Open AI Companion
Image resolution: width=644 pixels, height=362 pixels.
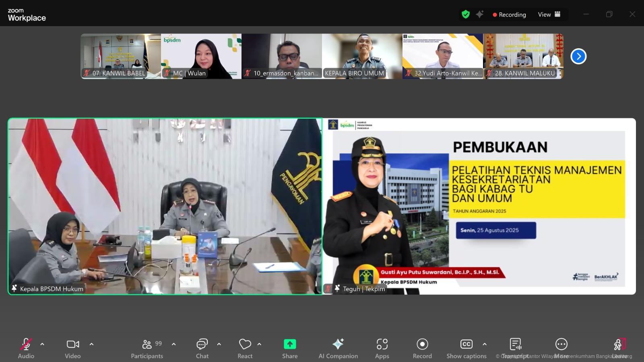point(338,348)
